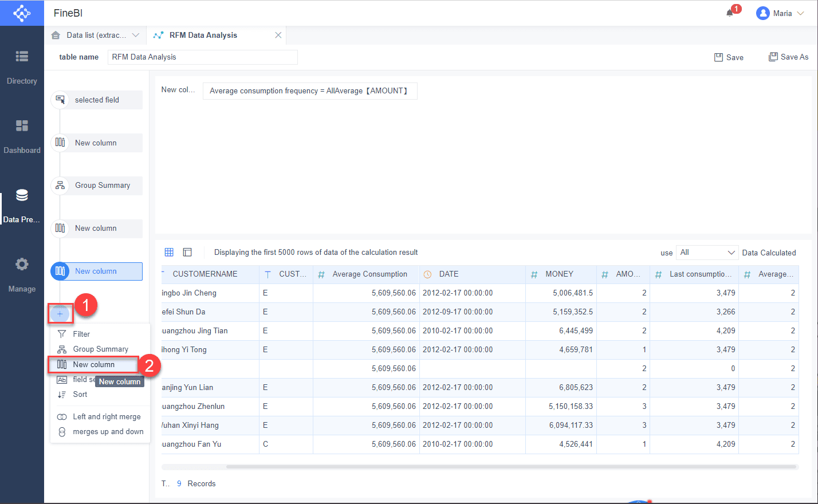
Task: Open the Dashboard sidebar section
Action: (x=22, y=136)
